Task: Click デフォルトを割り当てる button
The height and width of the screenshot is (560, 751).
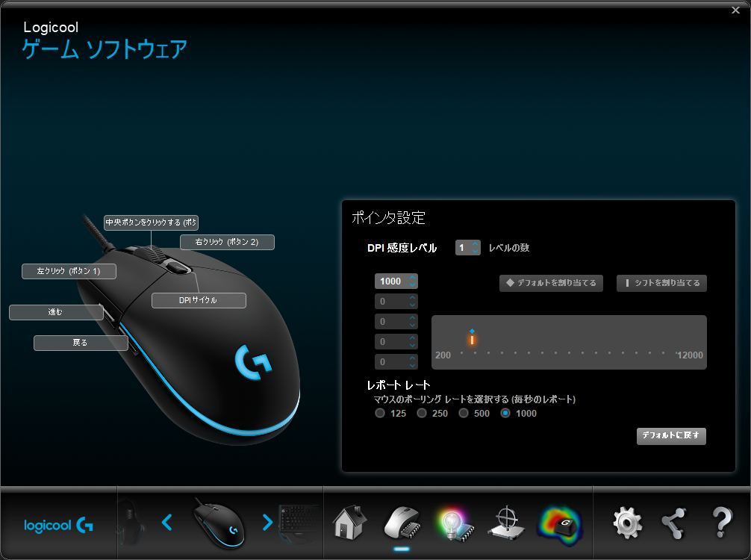Action: (551, 283)
